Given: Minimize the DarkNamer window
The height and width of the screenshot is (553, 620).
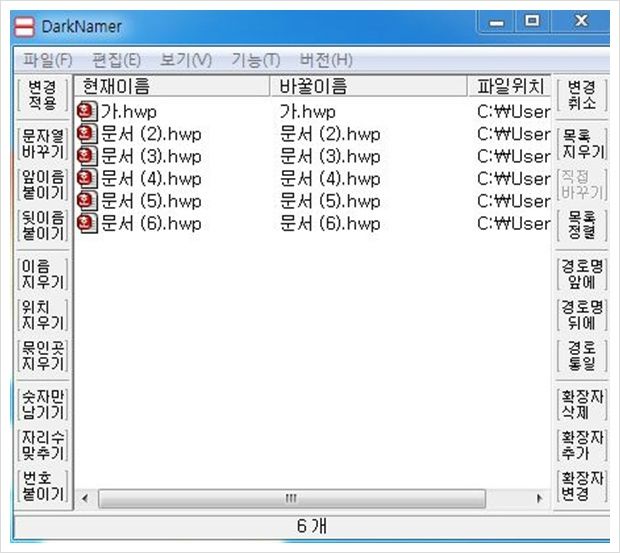Looking at the screenshot, I should pyautogui.click(x=497, y=23).
